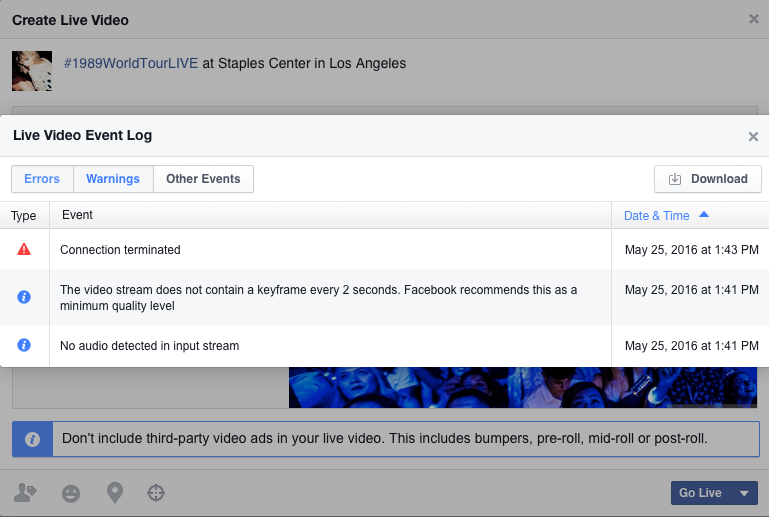
Task: Click the tag people icon
Action: [x=25, y=493]
